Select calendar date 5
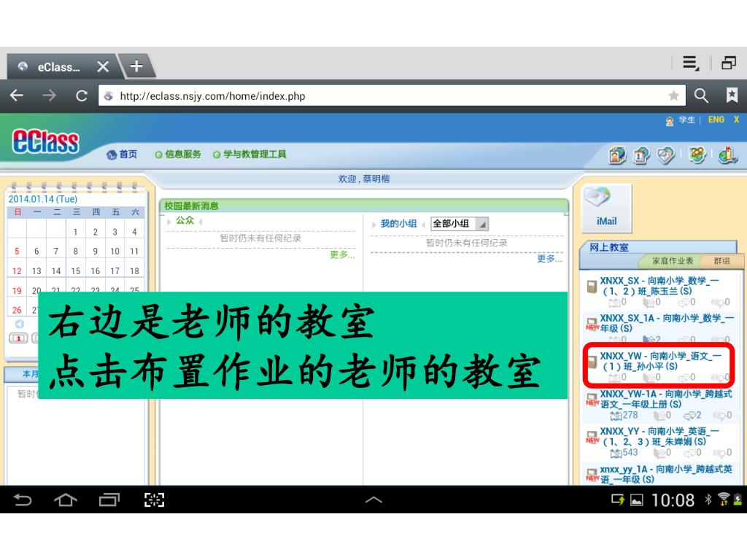This screenshot has height=560, width=747. 18,251
